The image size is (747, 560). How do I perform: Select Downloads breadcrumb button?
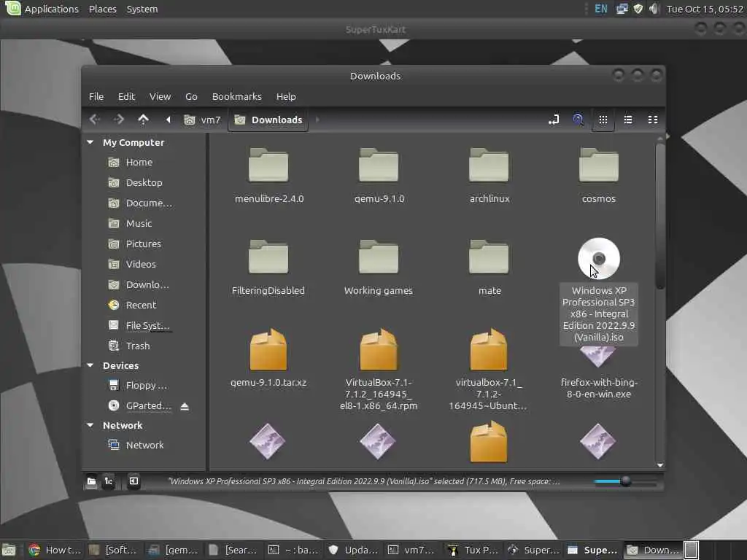coord(268,120)
